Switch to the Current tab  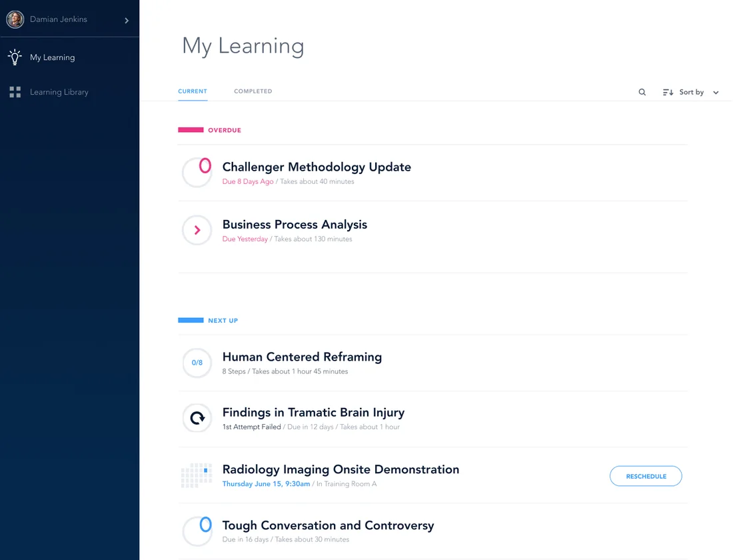192,91
